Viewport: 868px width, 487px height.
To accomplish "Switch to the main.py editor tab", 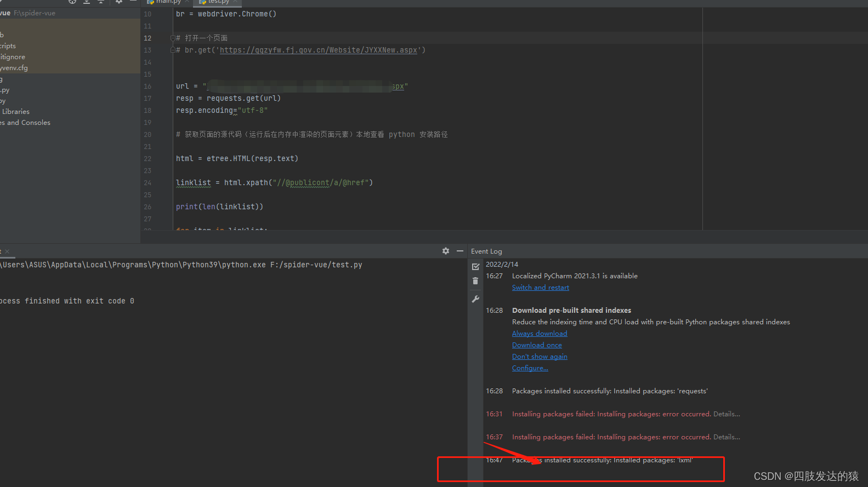I will coord(168,2).
